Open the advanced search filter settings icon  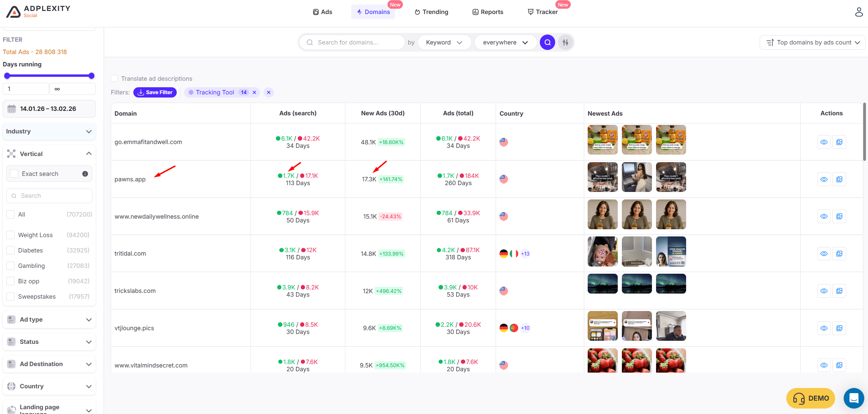tap(565, 42)
